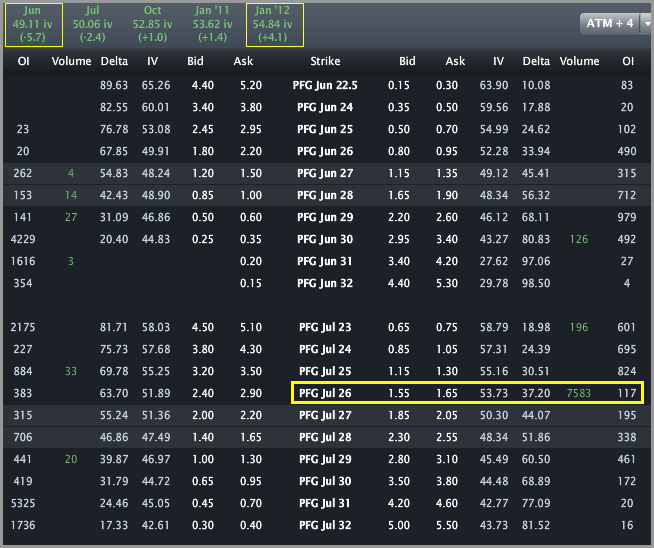Click put ask 1.65 on Jul 26
Image resolution: width=654 pixels, height=548 pixels.
tap(447, 393)
